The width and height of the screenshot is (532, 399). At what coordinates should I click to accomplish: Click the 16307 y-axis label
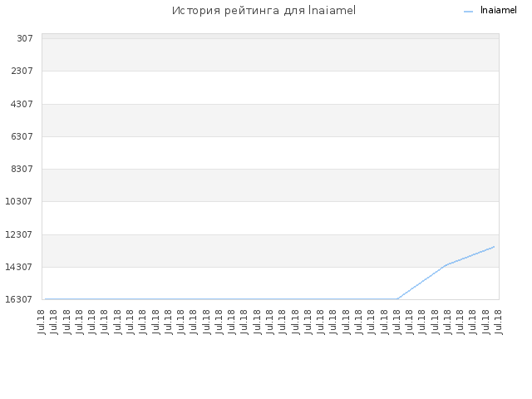tap(19, 299)
